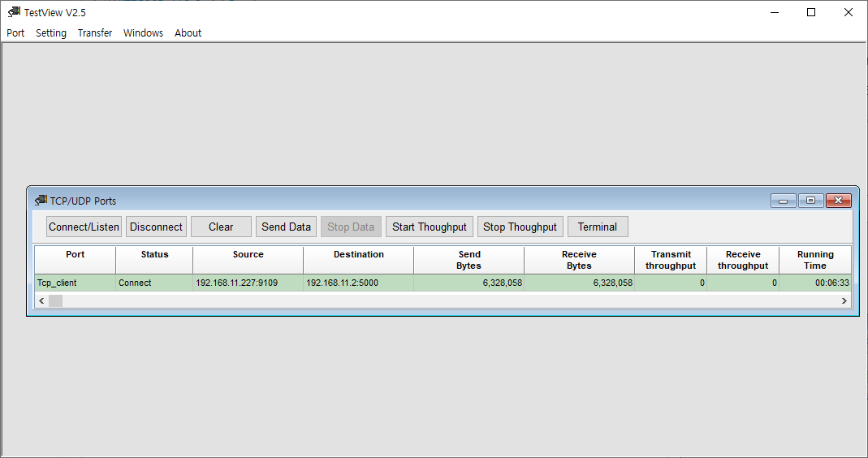Click the Receive throughput value 0

[x=775, y=283]
